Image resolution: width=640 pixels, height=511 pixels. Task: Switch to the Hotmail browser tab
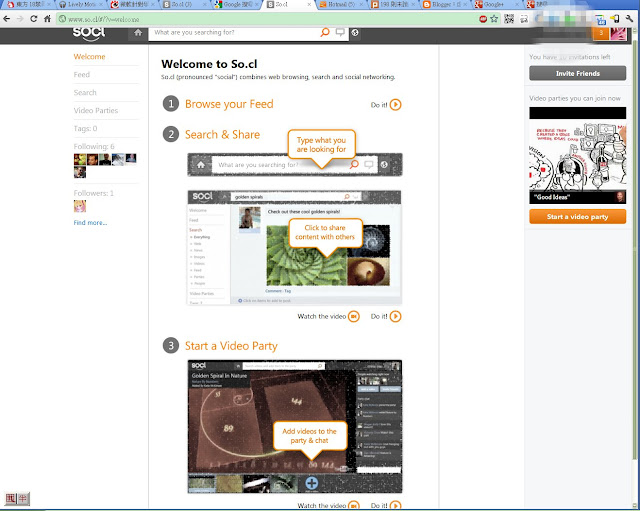(x=342, y=4)
